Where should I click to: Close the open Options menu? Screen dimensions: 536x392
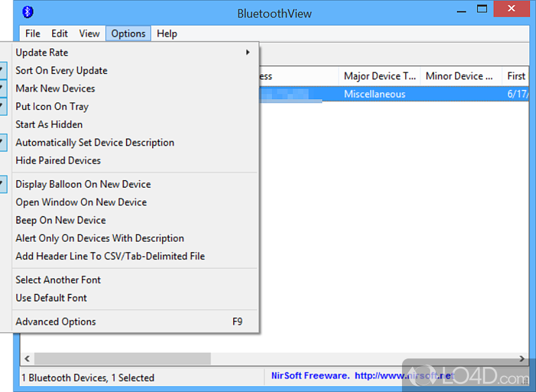pyautogui.click(x=128, y=34)
